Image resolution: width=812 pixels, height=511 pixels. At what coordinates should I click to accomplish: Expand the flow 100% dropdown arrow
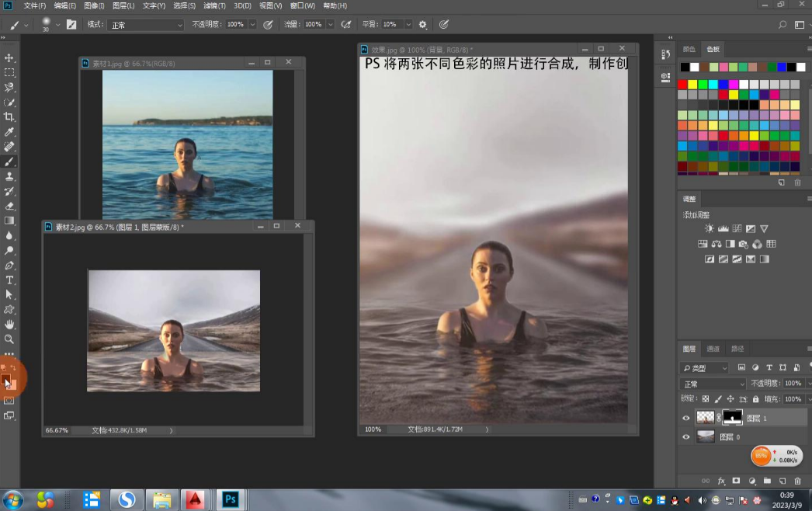[331, 24]
